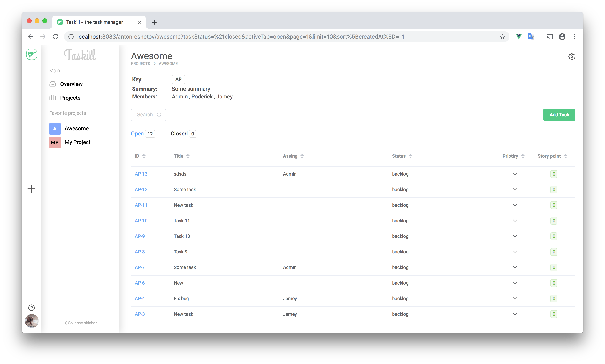Screen dimensions: 605x364
Task: Click 'Jamey' assignee in AP-3 row
Action: pos(290,314)
